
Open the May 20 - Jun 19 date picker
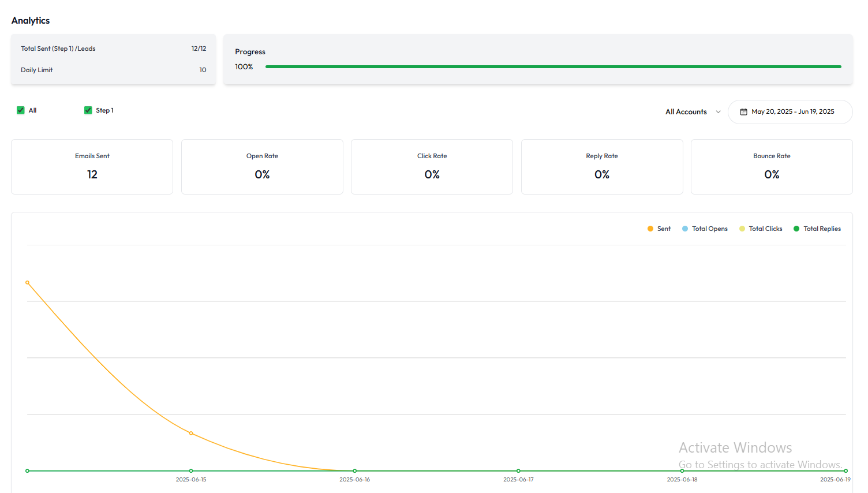coord(792,112)
